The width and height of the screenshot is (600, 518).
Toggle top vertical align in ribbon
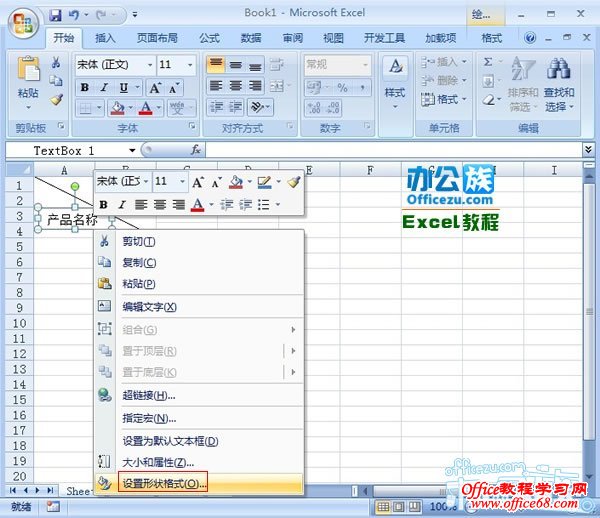(x=216, y=64)
